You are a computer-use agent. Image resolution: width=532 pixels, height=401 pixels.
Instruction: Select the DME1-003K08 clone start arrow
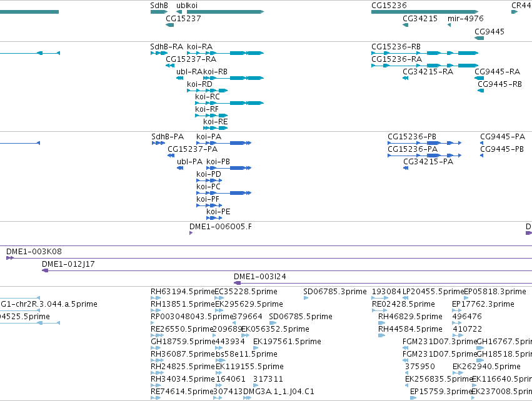point(10,259)
